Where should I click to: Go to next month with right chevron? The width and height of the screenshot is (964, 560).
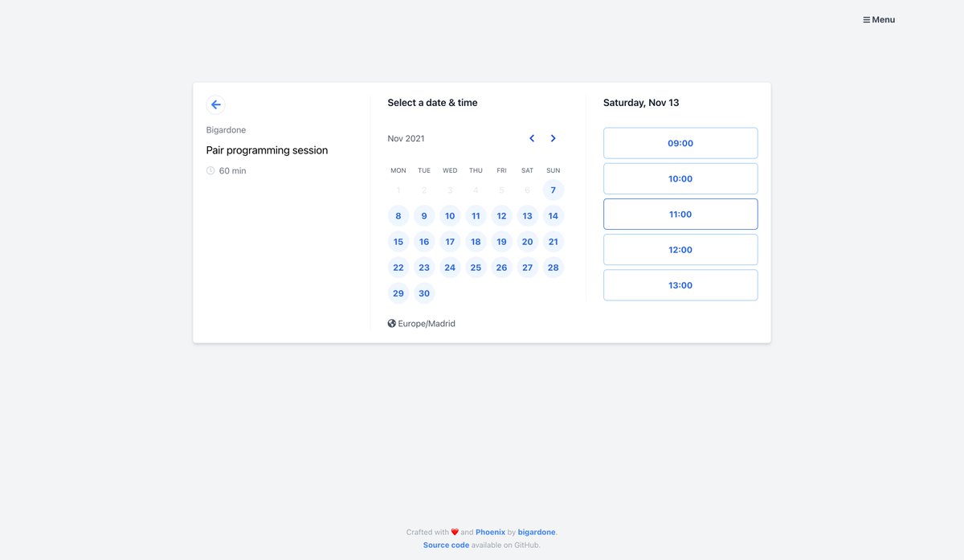553,138
